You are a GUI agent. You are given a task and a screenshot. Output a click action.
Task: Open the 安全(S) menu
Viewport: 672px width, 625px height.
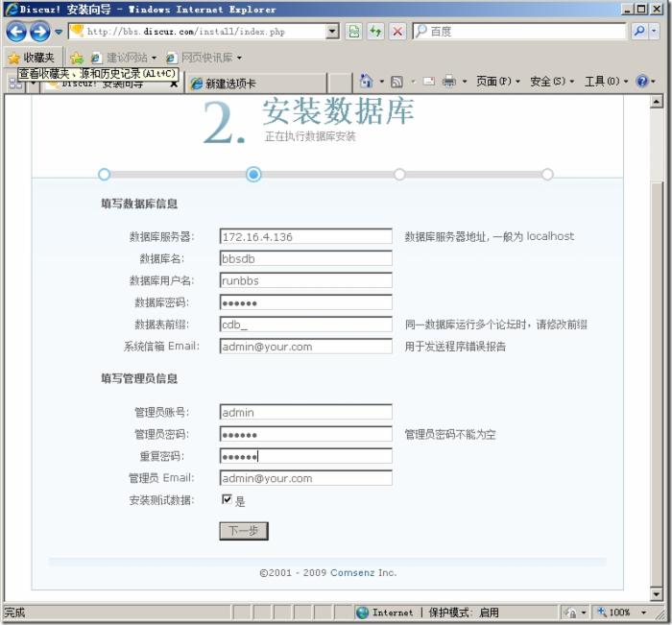point(552,81)
